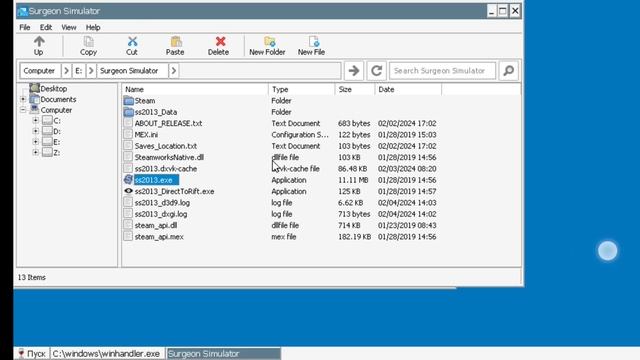Click the C: drive icon
640x360 pixels.
tap(47, 120)
